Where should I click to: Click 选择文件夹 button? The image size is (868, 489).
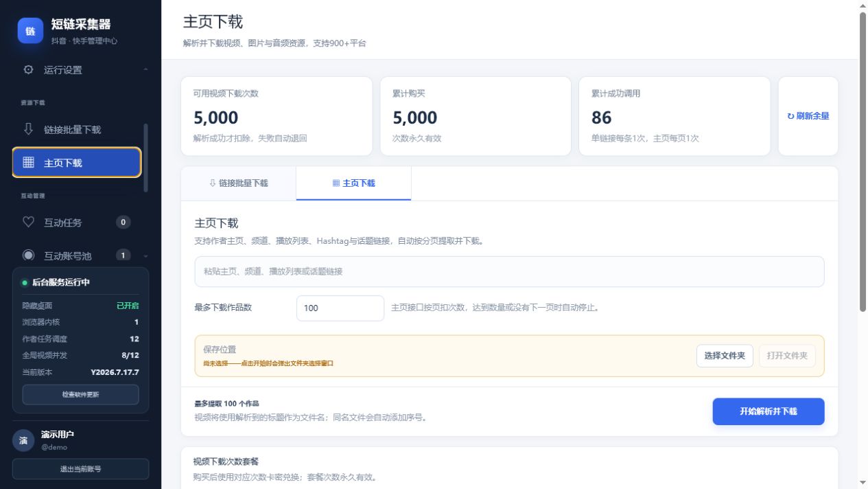pos(725,356)
